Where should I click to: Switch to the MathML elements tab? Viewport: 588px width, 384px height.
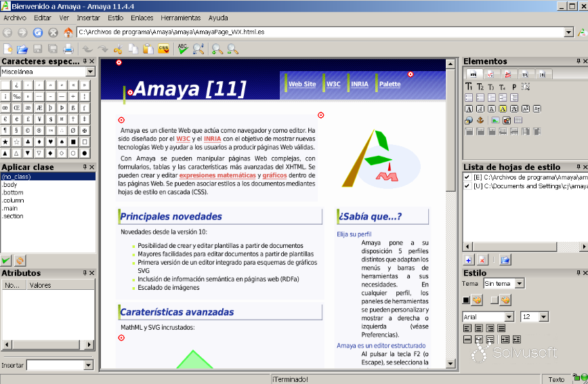[x=490, y=74]
